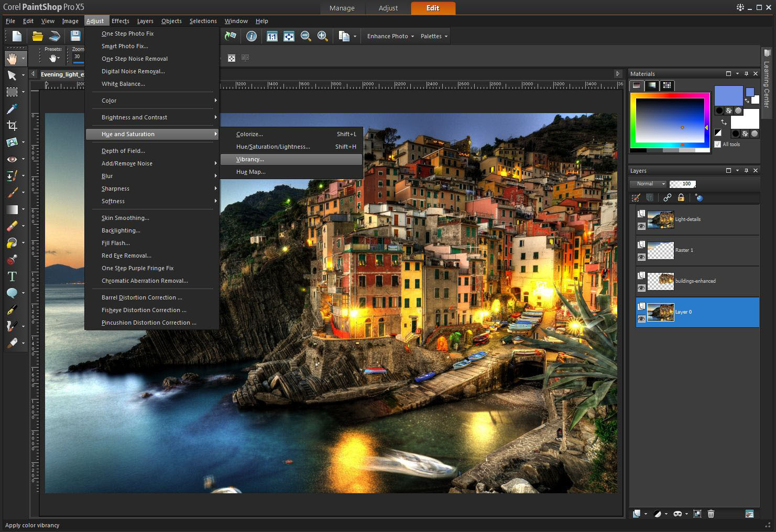
Task: Delete layer using the trash icon
Action: click(x=711, y=514)
